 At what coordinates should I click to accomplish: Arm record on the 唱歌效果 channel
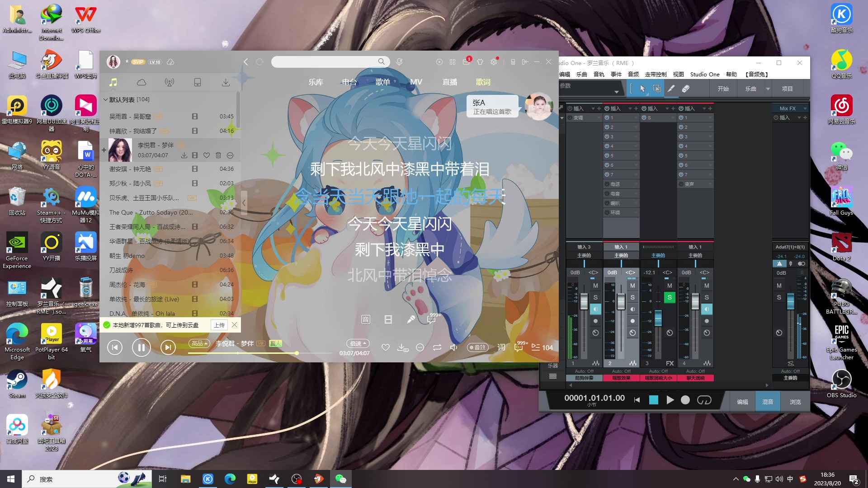click(x=632, y=321)
